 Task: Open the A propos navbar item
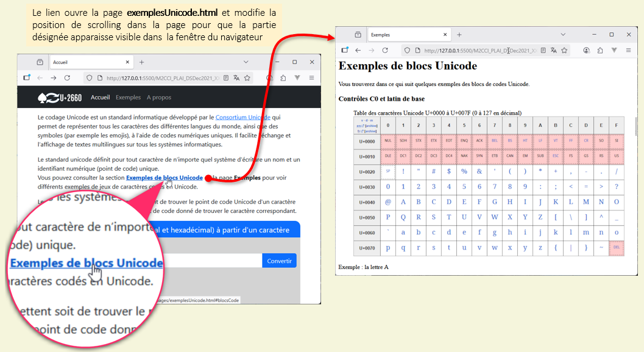click(159, 98)
